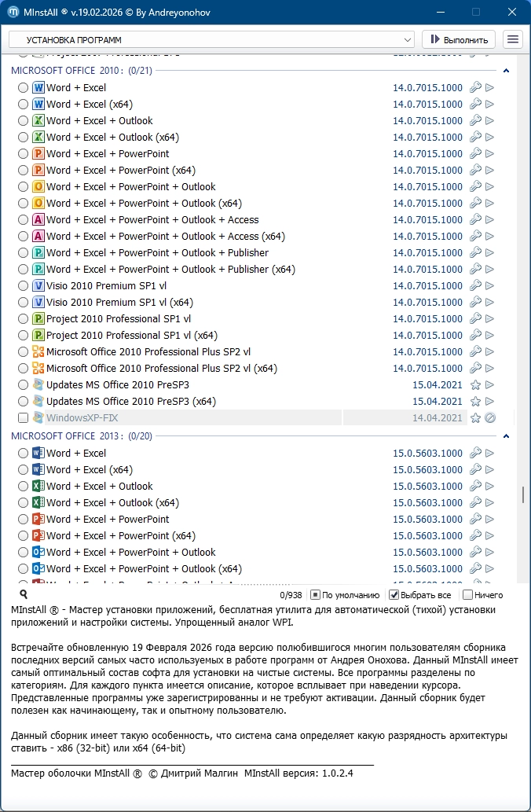Click the star icon in WindowsXP-FIX row

475,418
